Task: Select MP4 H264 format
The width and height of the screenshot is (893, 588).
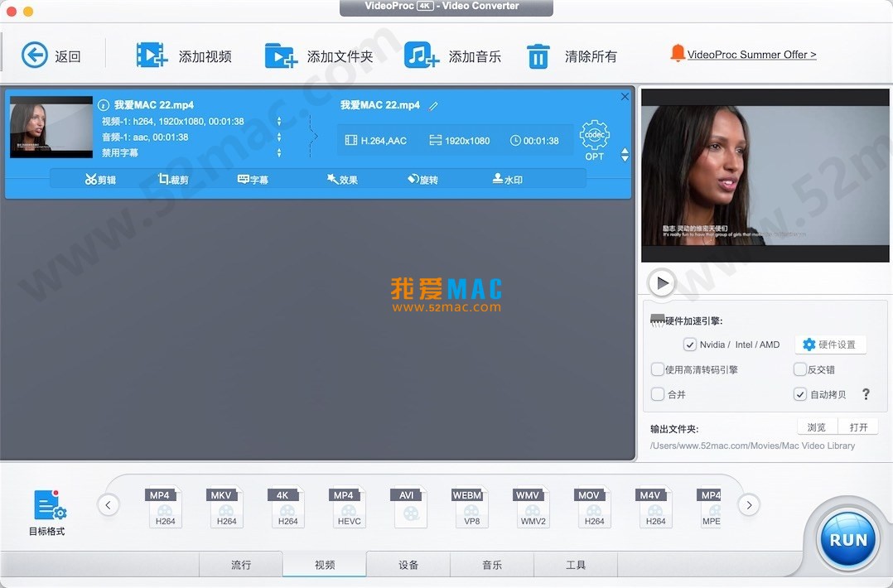Action: [165, 507]
